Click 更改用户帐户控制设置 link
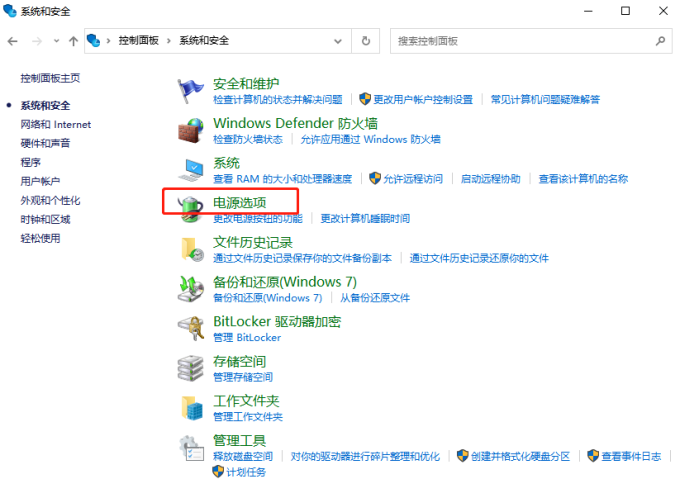Screen dimensions: 680x498 pyautogui.click(x=423, y=100)
